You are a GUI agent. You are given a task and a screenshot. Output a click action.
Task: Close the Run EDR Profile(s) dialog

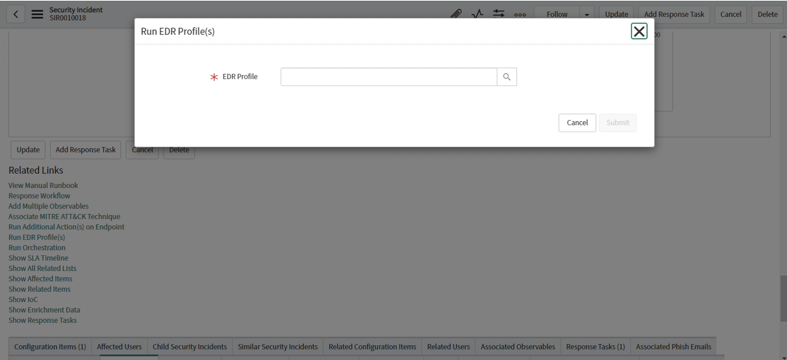pyautogui.click(x=639, y=32)
